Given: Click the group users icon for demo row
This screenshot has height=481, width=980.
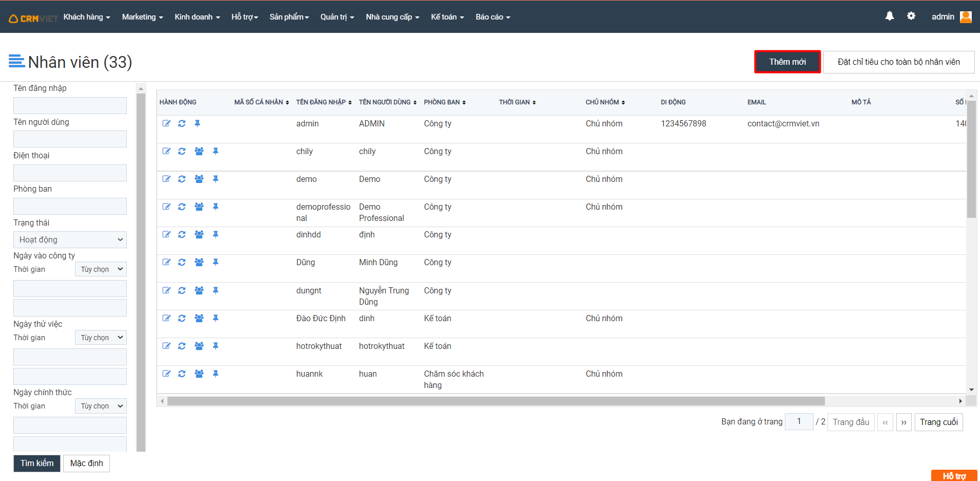Looking at the screenshot, I should [x=199, y=179].
